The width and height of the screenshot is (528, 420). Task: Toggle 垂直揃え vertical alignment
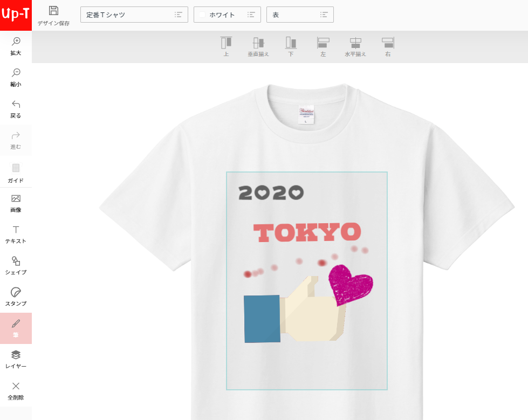[x=258, y=47]
